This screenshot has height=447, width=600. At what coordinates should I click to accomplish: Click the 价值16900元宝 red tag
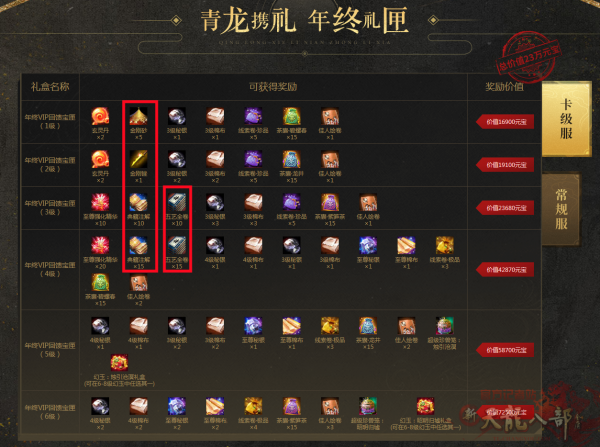(x=505, y=122)
